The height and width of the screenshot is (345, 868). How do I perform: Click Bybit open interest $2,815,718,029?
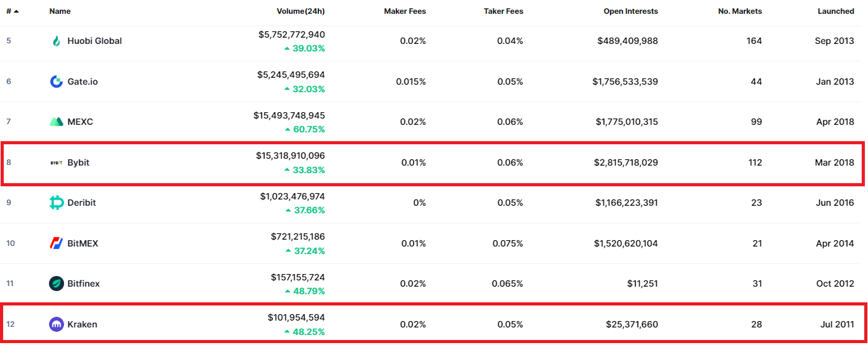(x=626, y=162)
